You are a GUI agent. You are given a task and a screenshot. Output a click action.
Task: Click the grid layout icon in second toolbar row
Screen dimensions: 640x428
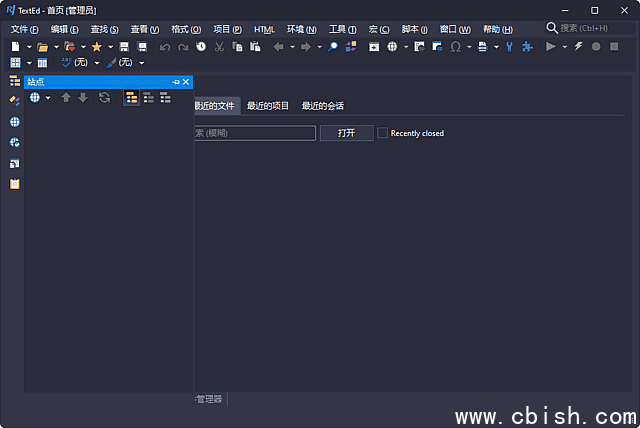[x=15, y=63]
